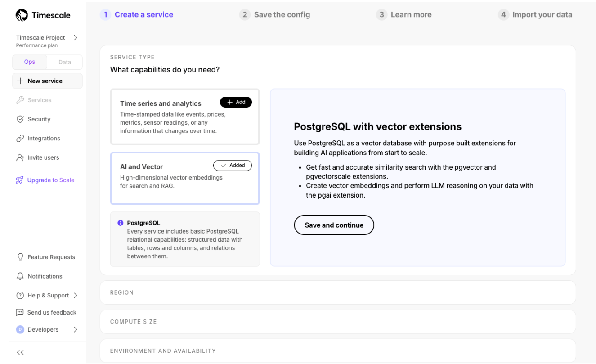The height and width of the screenshot is (364, 596).
Task: Add Time series and analytics capability
Action: [236, 102]
